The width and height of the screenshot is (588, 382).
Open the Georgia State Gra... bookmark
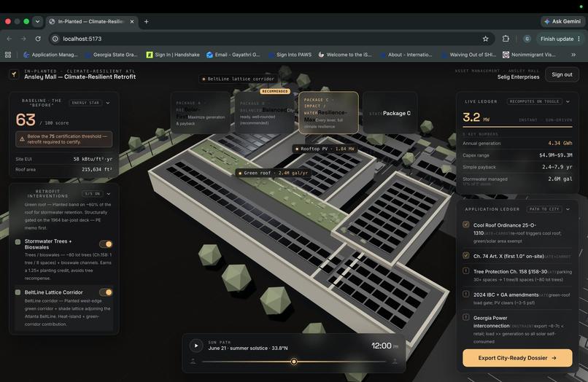[x=112, y=55]
